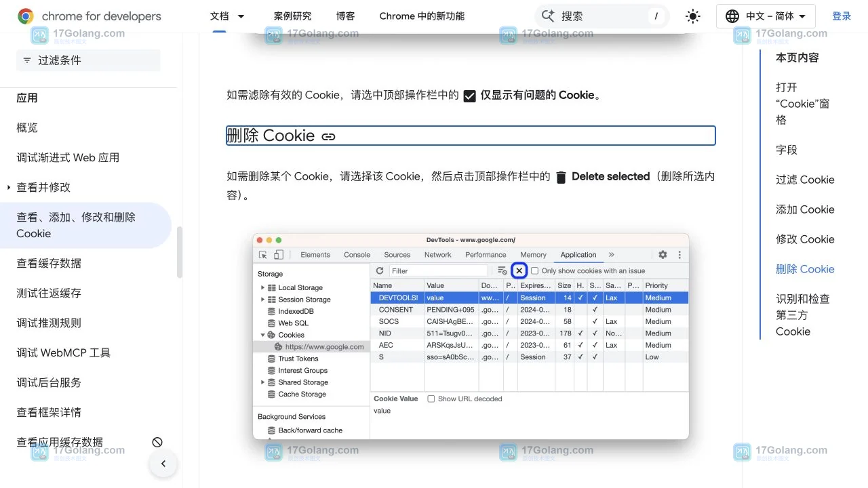Switch to Sources tab in DevTools
Image resolution: width=868 pixels, height=488 pixels.
pyautogui.click(x=397, y=255)
